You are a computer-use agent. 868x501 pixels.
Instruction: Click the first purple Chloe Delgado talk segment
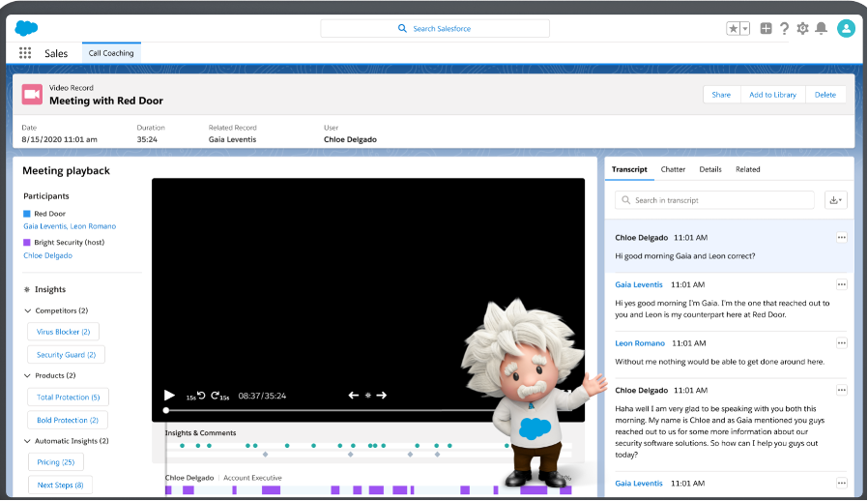click(x=168, y=490)
